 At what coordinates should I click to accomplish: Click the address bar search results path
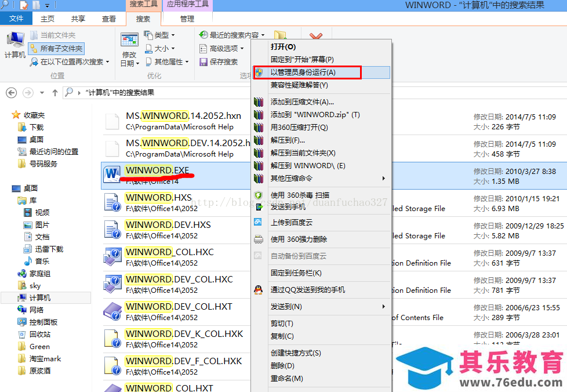[x=120, y=93]
